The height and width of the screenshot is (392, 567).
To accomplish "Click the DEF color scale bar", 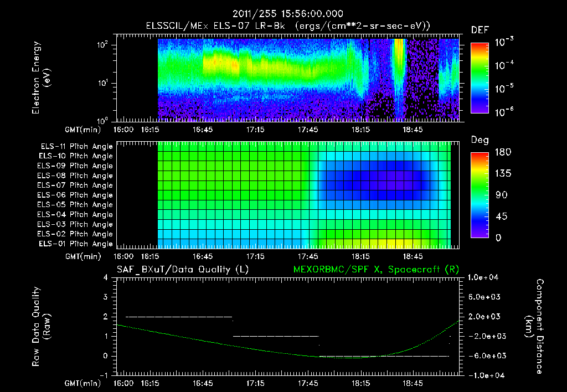I will pyautogui.click(x=480, y=78).
